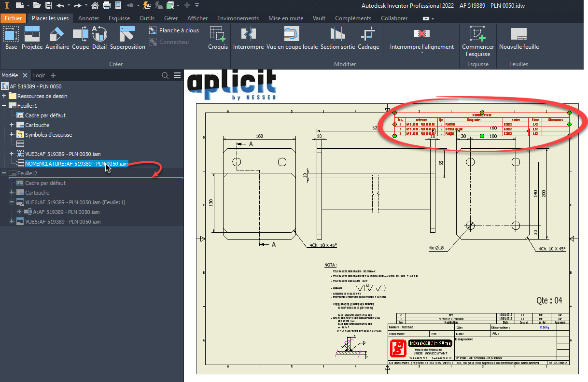
Task: Select the Croquis tool
Action: (218, 38)
